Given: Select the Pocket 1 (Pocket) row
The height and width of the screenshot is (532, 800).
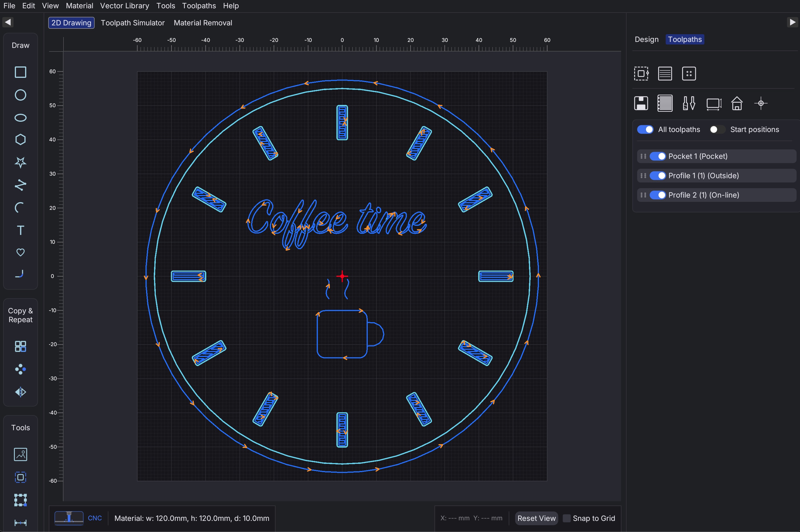Looking at the screenshot, I should (x=716, y=156).
